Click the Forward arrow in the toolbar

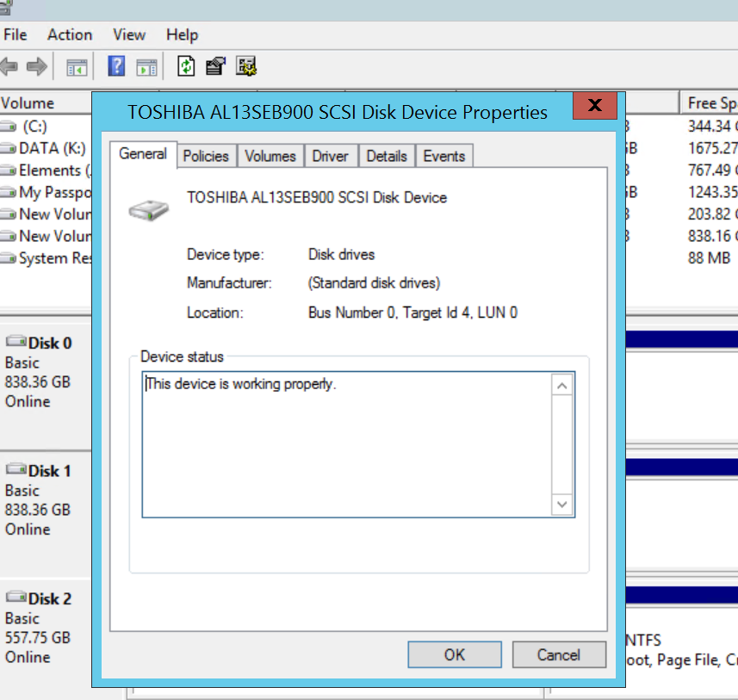pyautogui.click(x=36, y=66)
